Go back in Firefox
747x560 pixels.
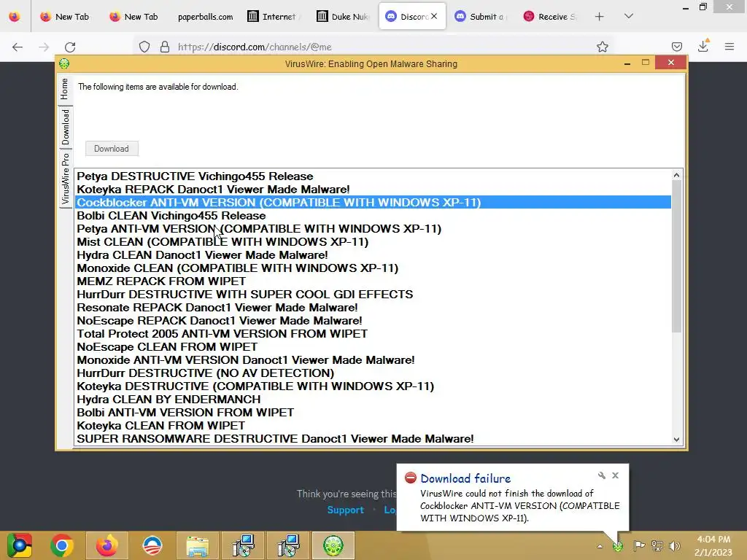point(18,47)
